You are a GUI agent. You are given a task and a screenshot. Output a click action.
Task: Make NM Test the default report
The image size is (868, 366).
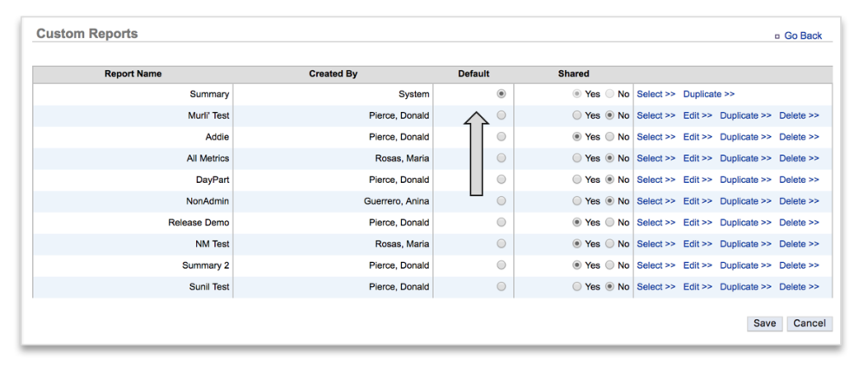pos(501,244)
